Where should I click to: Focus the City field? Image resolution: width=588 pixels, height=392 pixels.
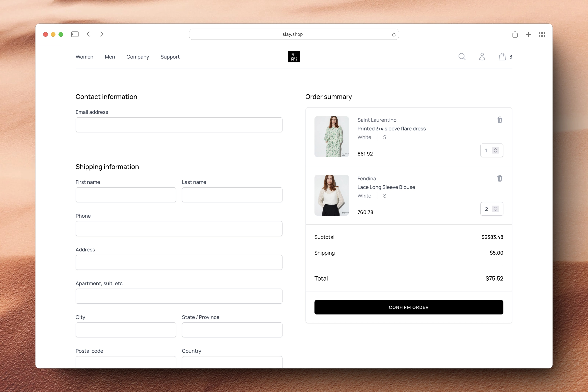(x=126, y=330)
